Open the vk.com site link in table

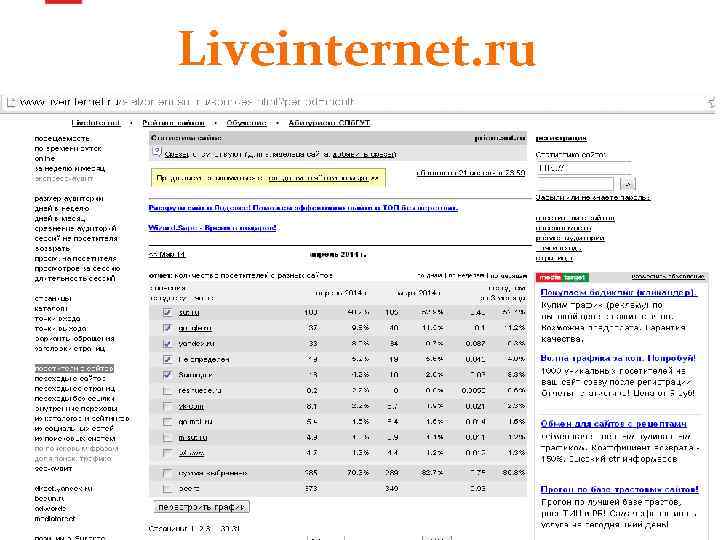191,406
